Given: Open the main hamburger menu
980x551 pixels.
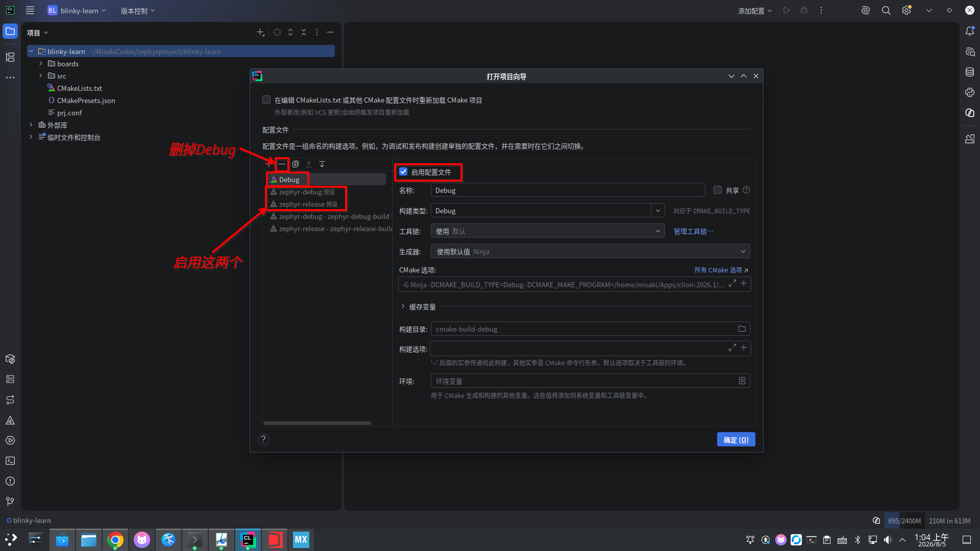Looking at the screenshot, I should 30,10.
